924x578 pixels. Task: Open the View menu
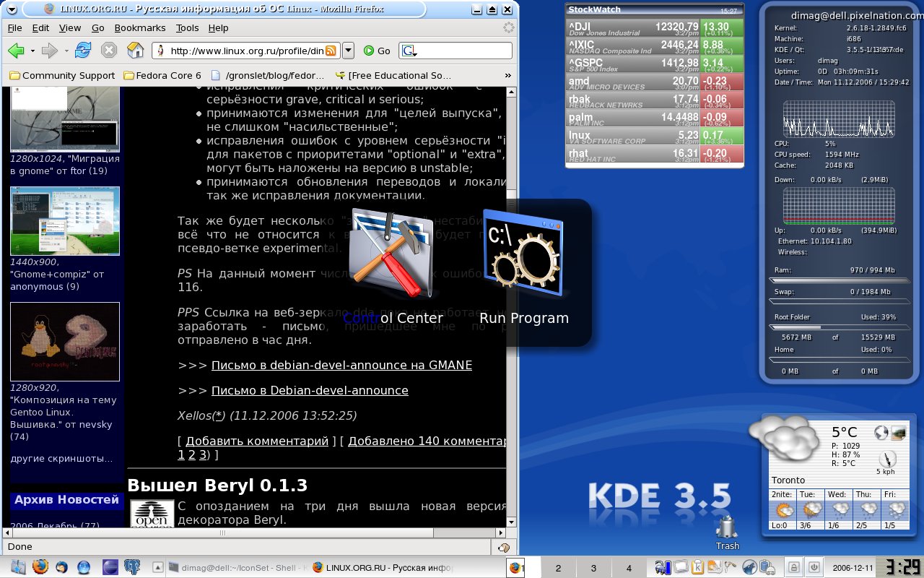70,27
